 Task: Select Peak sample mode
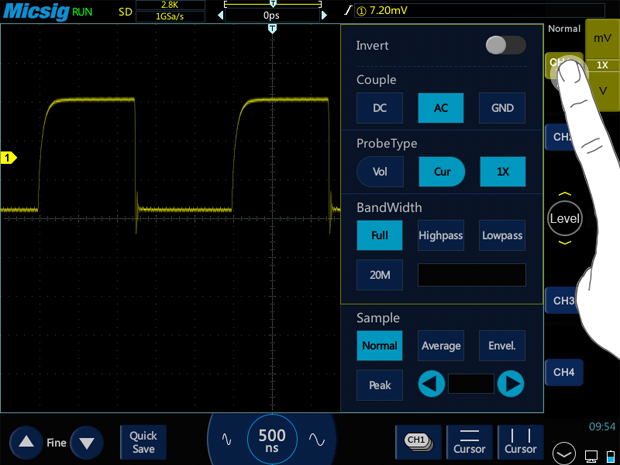(380, 385)
